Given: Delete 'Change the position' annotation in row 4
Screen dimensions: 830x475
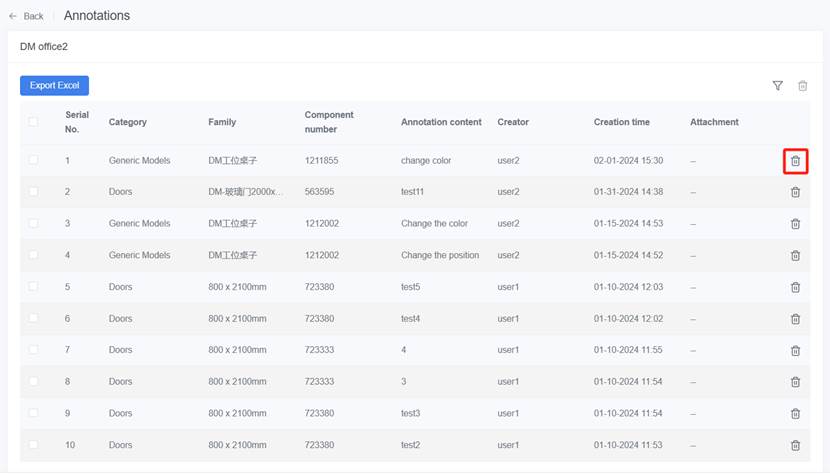Looking at the screenshot, I should [795, 255].
